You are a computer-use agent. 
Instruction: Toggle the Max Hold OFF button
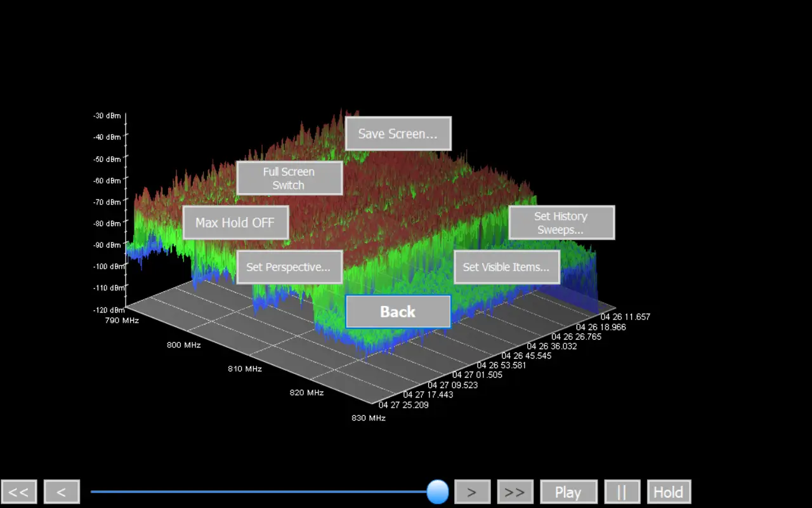click(235, 223)
